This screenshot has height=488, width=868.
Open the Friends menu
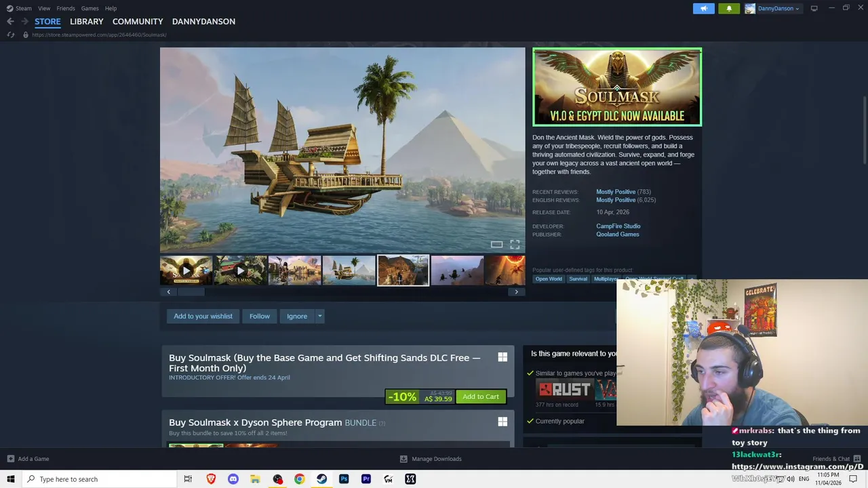[66, 8]
